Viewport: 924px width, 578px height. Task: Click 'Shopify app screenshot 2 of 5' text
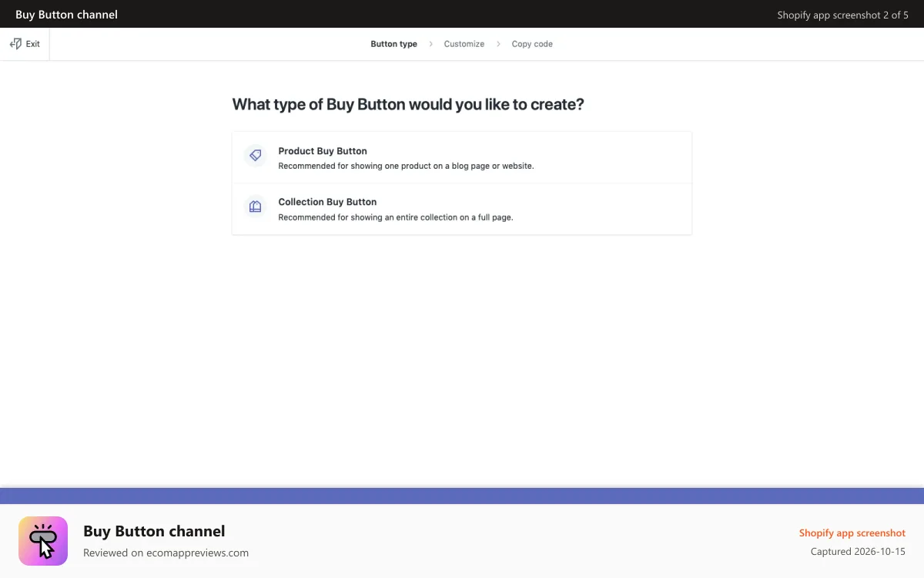pyautogui.click(x=842, y=15)
